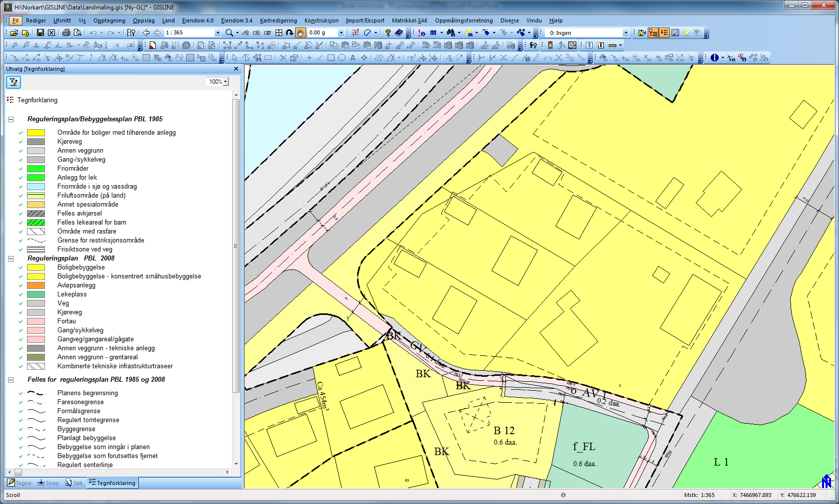Click the Save floppy disk icon
This screenshot has width=839, height=504.
click(40, 32)
